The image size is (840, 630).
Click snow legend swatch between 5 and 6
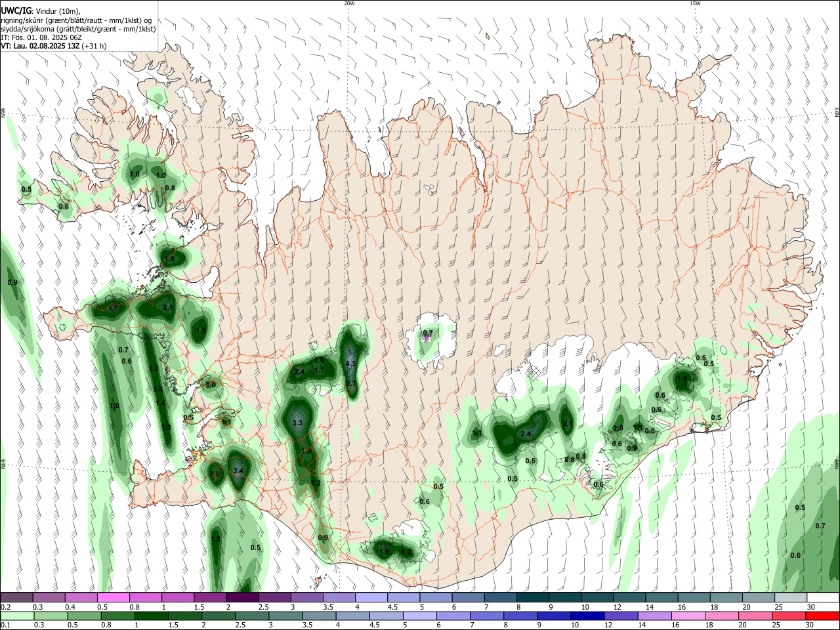tap(436, 597)
